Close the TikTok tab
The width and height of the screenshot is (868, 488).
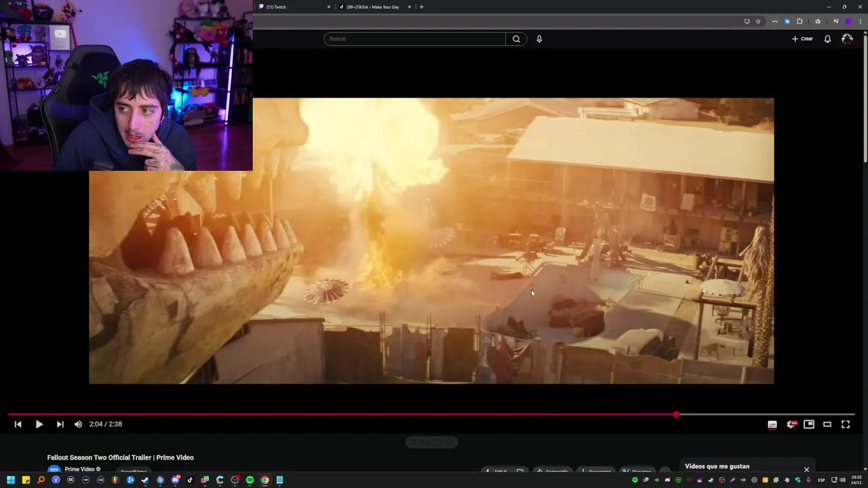(410, 7)
